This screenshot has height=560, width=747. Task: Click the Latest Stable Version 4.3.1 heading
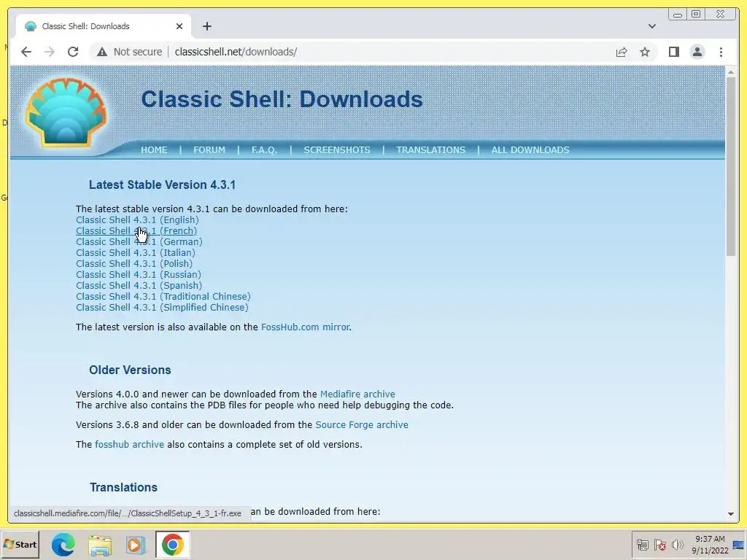click(162, 184)
